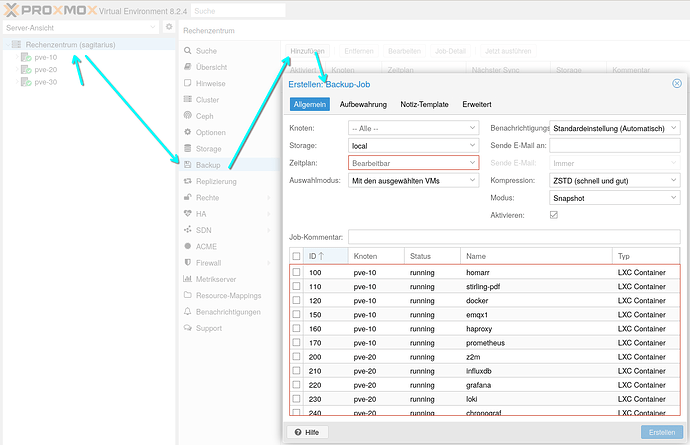Toggle the Aktivieren checkbox
The image size is (690, 445).
[x=554, y=215]
